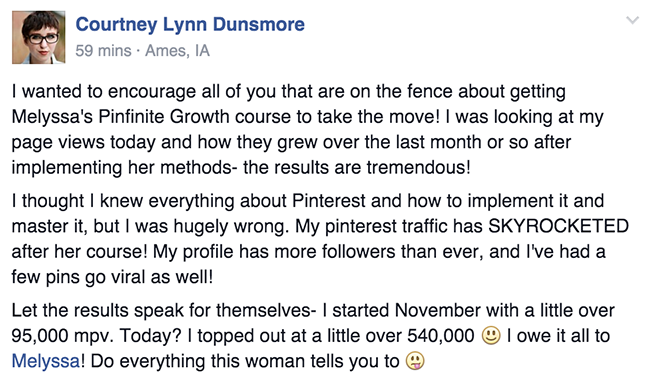The width and height of the screenshot is (650, 386).
Task: Click the words Pinfinite Growth
Action: tap(164, 117)
